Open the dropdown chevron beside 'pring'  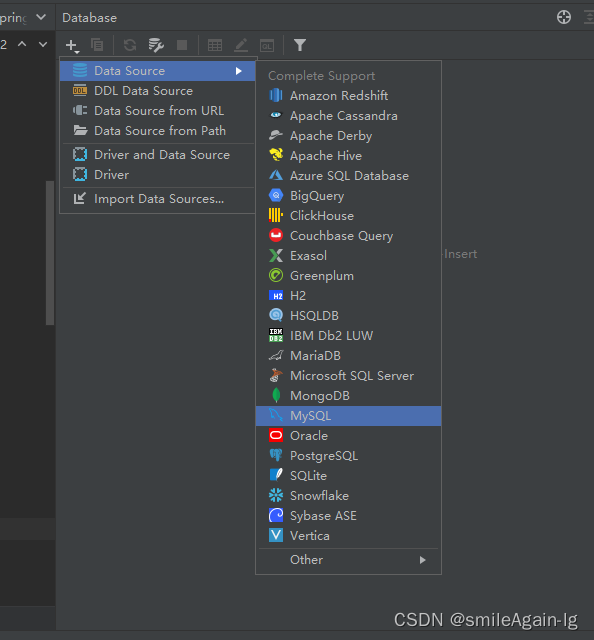(41, 18)
